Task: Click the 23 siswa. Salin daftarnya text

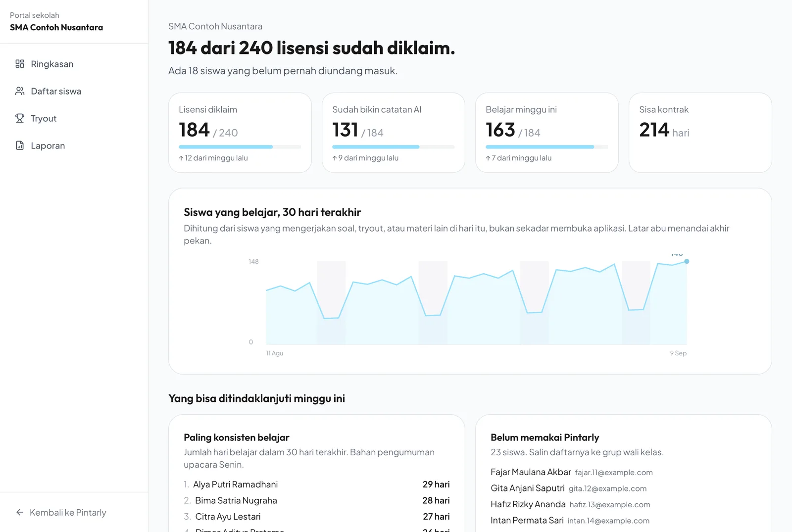Action: tap(577, 452)
